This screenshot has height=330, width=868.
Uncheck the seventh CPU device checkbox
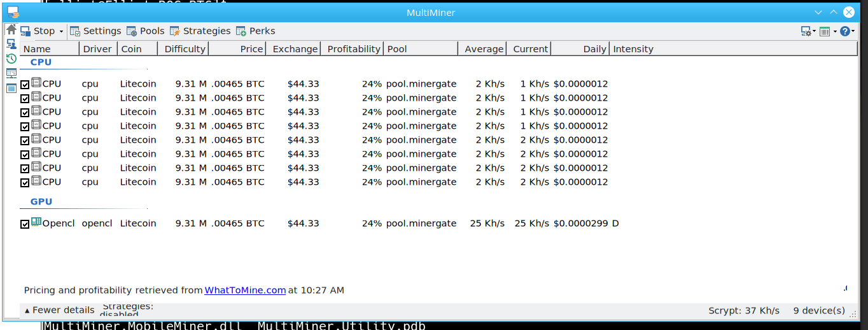click(x=25, y=169)
